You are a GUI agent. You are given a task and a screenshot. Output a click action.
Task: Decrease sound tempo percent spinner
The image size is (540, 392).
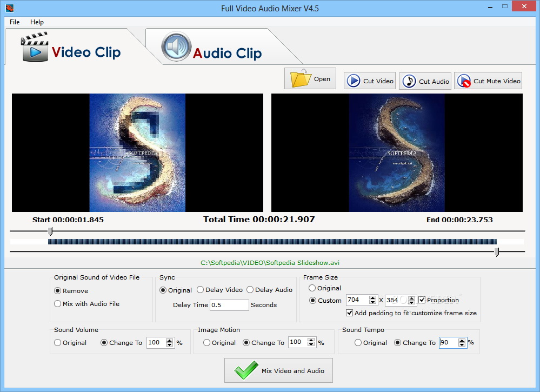pos(462,345)
